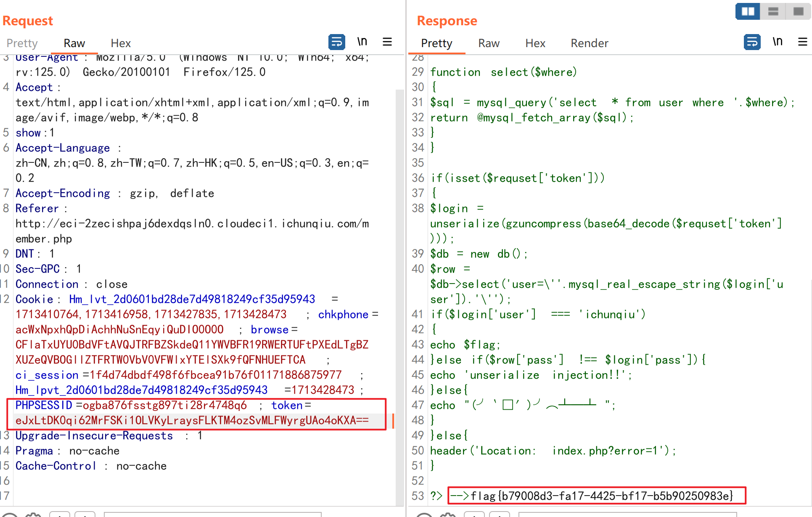Switch to combined tabbed layout view

(x=798, y=11)
